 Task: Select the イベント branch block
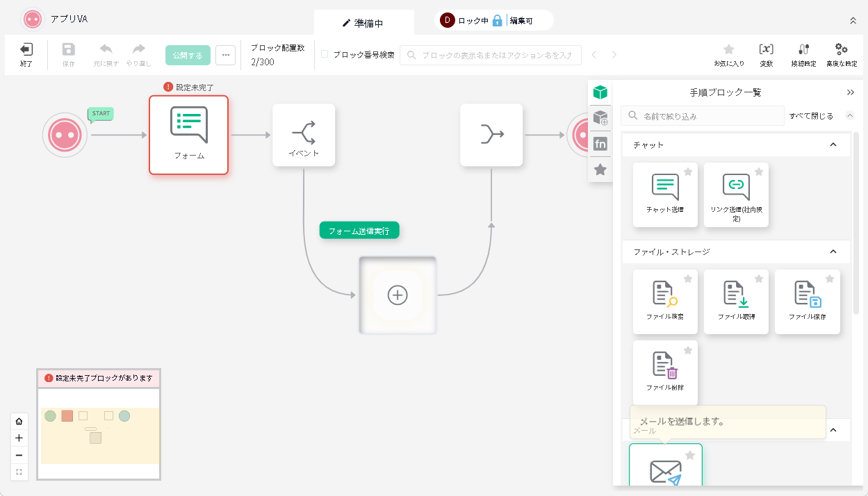[304, 135]
